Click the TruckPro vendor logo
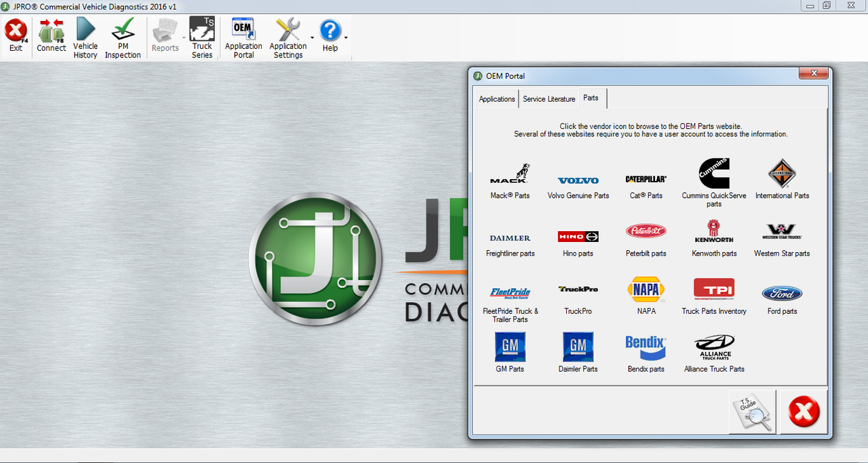The image size is (868, 463). pyautogui.click(x=578, y=289)
